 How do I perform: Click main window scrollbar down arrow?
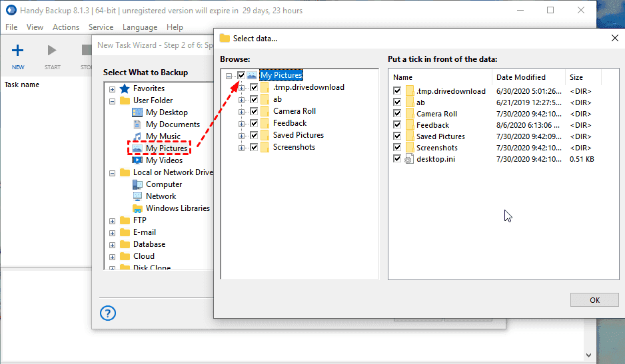[589, 355]
